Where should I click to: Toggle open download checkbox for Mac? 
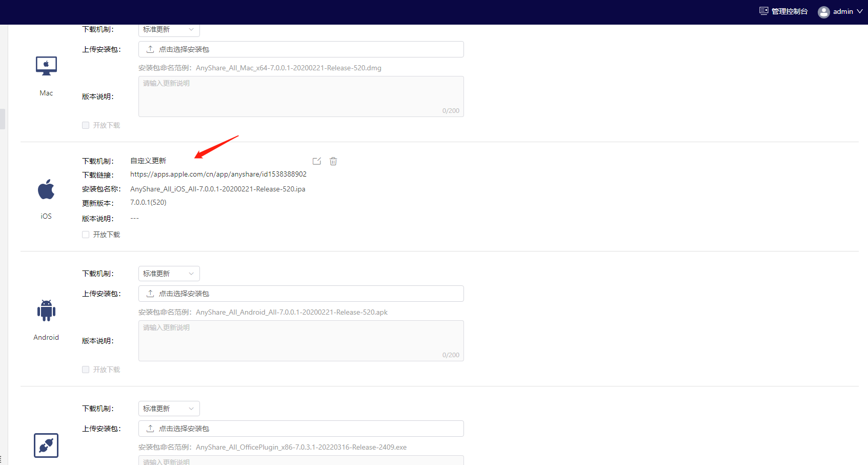[86, 125]
